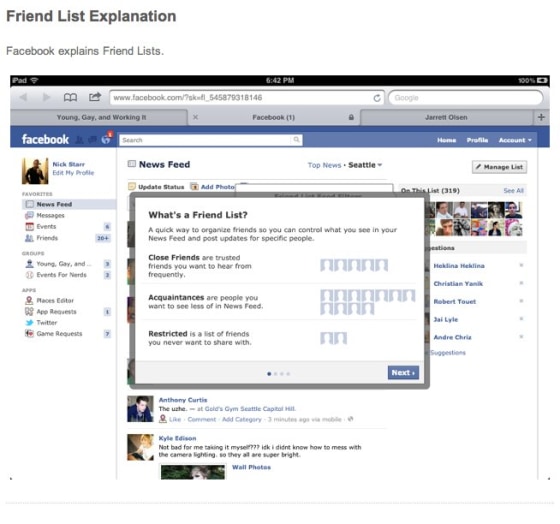Click the Game Requests icon
Viewport: 560px width, 524px height.
(x=29, y=334)
